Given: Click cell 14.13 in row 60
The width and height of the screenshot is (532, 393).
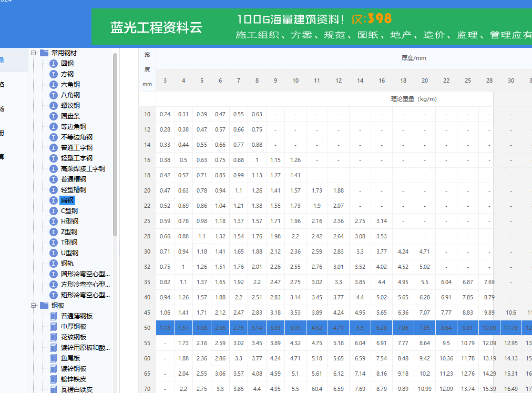Looking at the screenshot, I should (511, 358).
